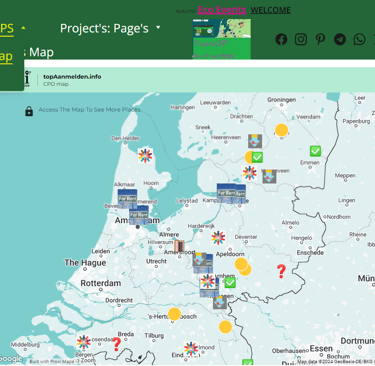Screen dimensions: 375x366
Task: Select the building marker near Amersfoort
Action: tap(179, 246)
